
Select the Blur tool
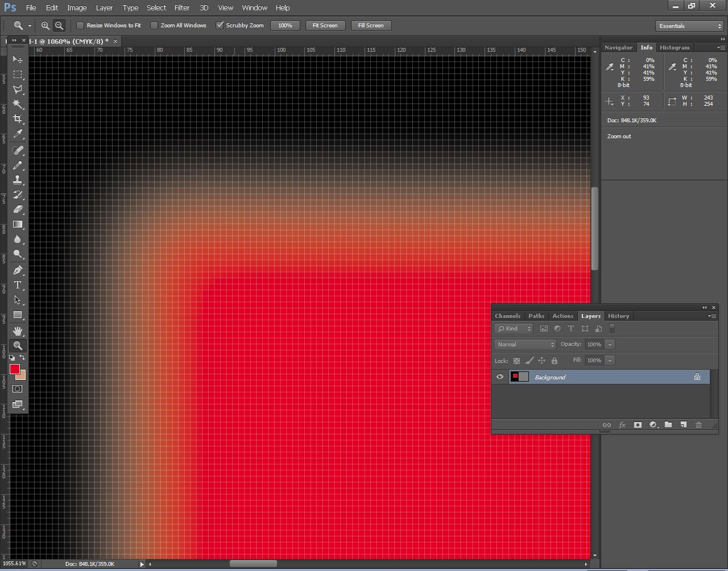click(18, 239)
